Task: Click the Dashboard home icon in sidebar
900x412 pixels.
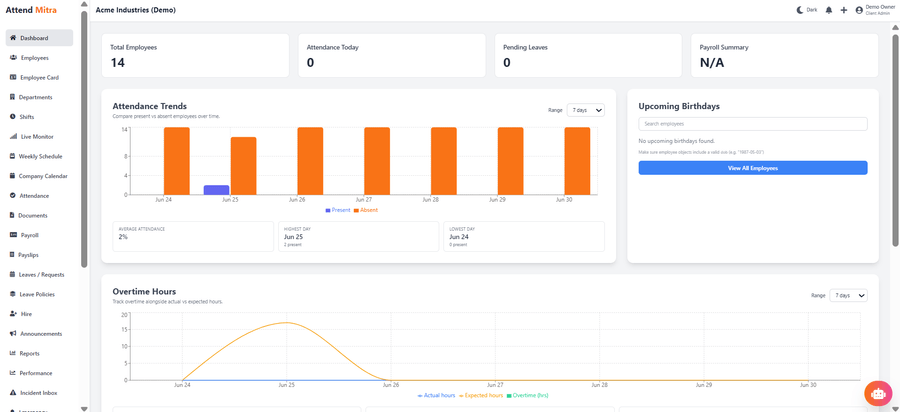Action: click(13, 38)
